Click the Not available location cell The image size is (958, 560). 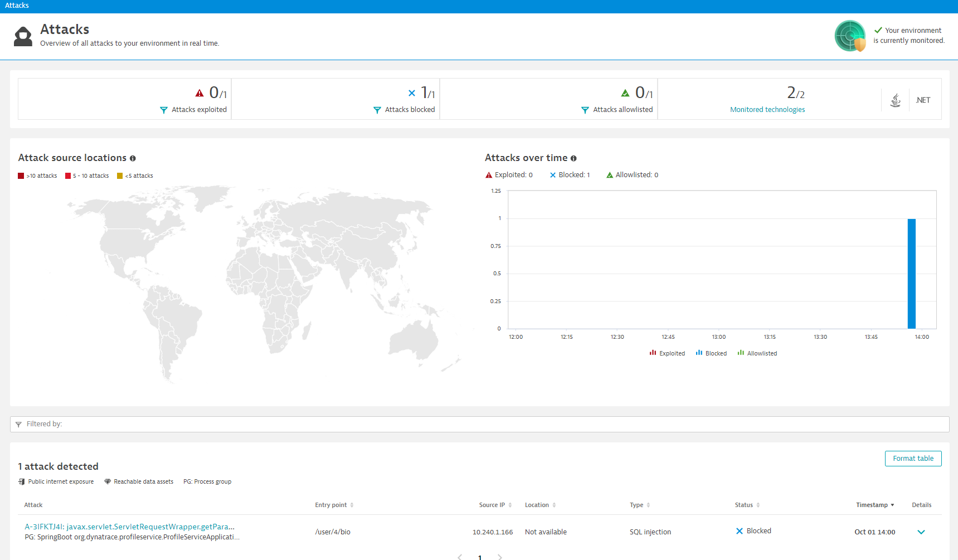coord(546,532)
